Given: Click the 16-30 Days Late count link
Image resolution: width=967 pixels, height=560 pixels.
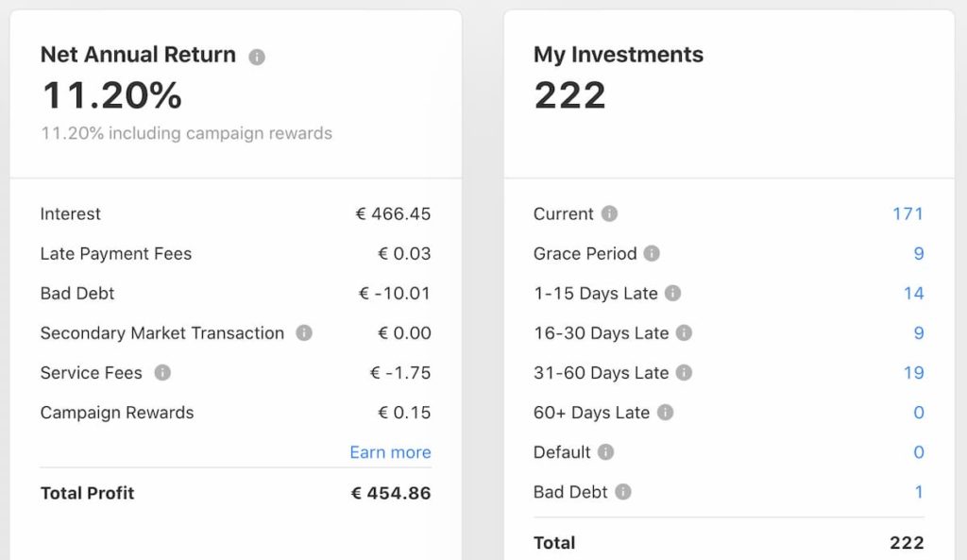Looking at the screenshot, I should click(x=919, y=333).
